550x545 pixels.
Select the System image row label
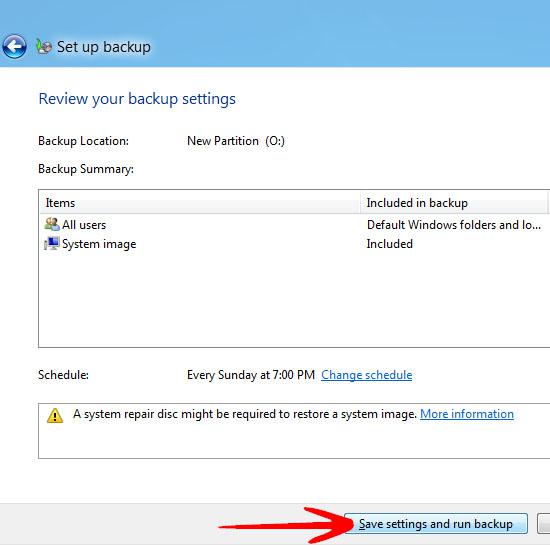99,244
